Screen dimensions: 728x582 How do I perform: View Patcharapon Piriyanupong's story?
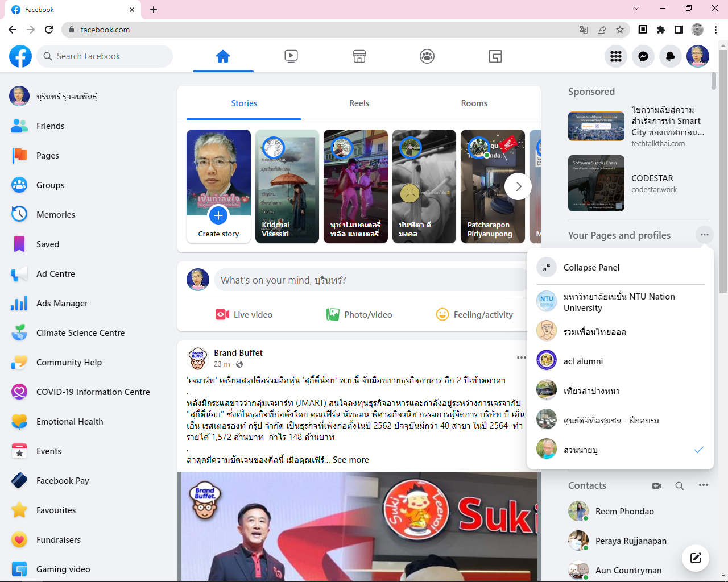[x=493, y=186]
